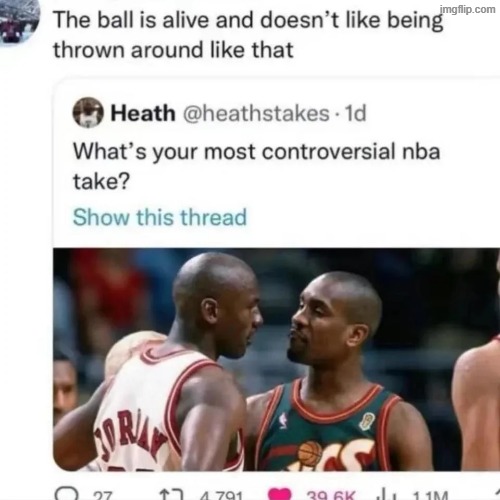Click the 39.6K likes count
This screenshot has height=500, width=500.
point(331,496)
